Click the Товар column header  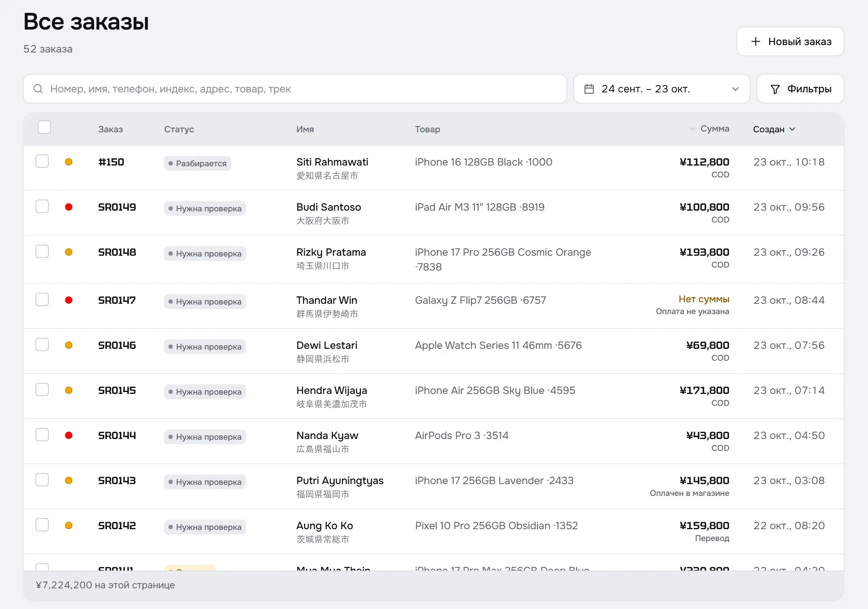point(428,129)
